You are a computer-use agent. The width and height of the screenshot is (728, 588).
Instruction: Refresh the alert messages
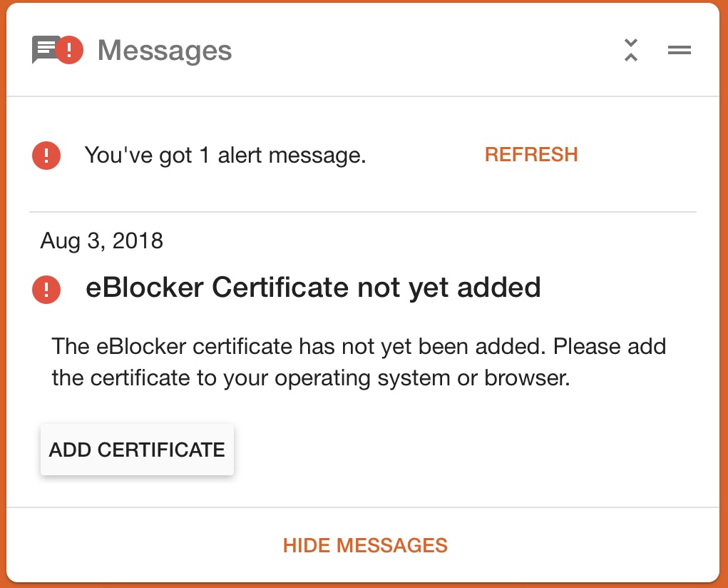[531, 155]
